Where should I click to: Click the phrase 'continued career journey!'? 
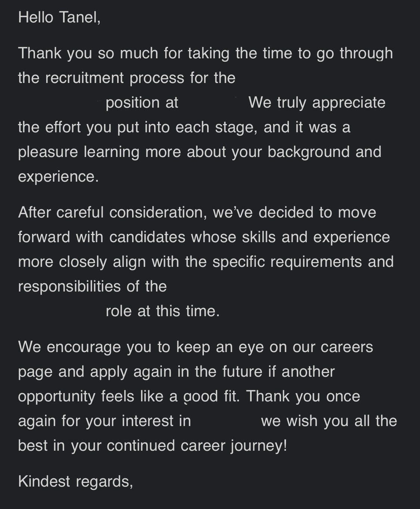click(x=197, y=445)
